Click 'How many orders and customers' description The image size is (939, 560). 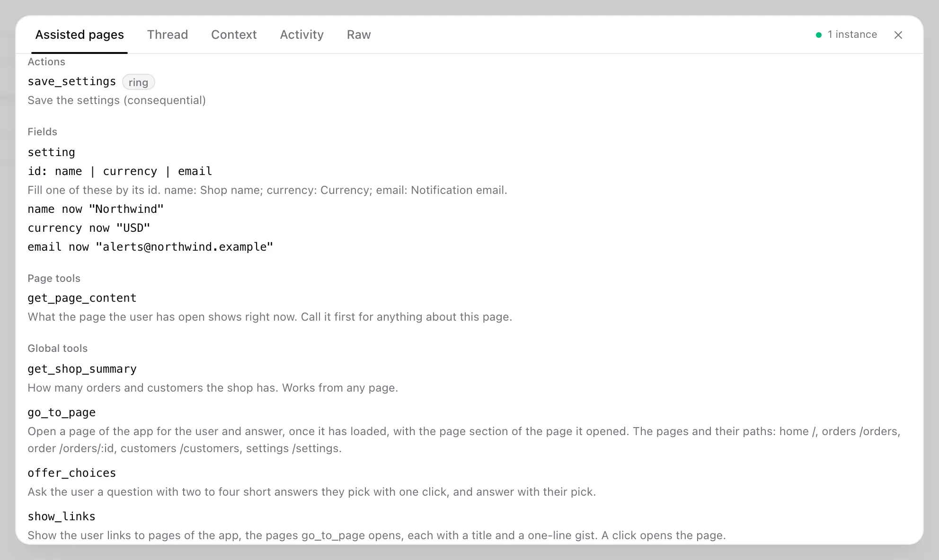point(213,388)
